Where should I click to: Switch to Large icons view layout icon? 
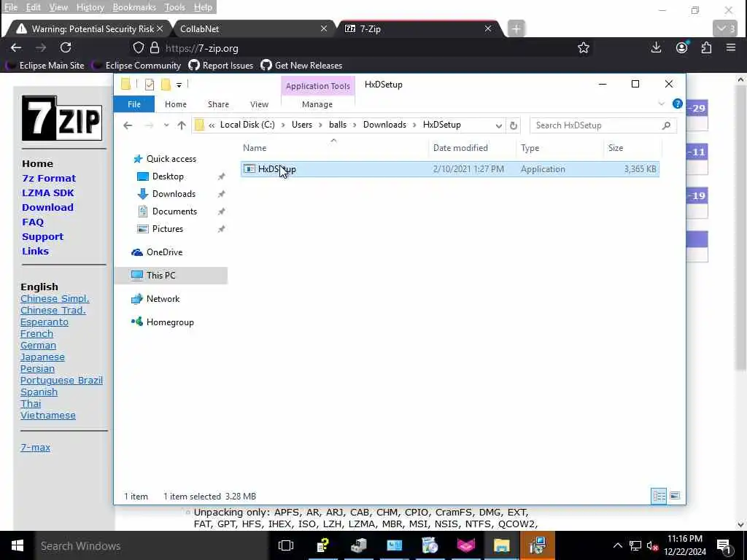(x=675, y=496)
